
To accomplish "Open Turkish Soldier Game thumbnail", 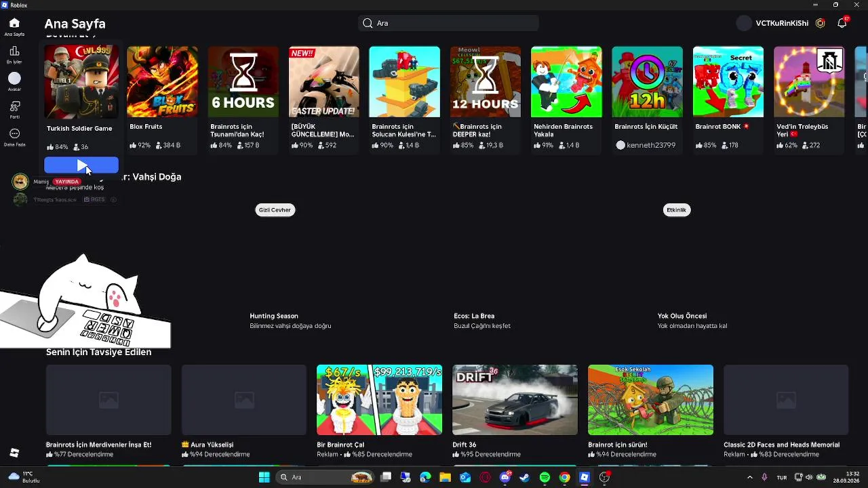I will (x=81, y=82).
